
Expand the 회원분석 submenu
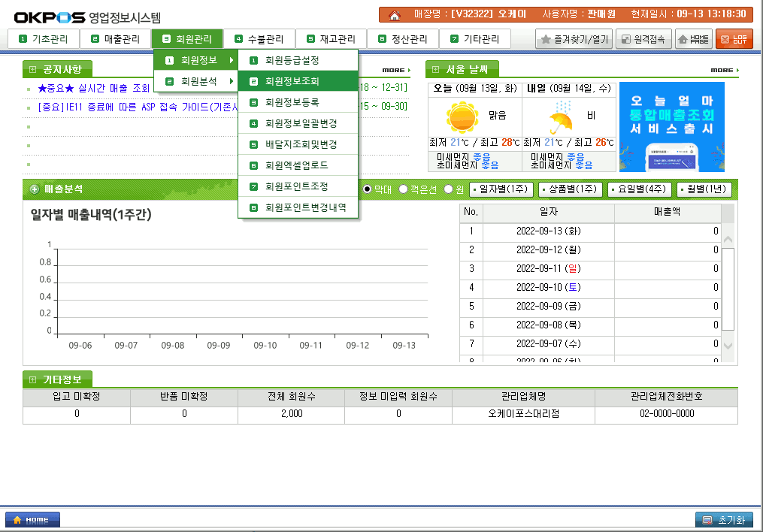point(195,81)
